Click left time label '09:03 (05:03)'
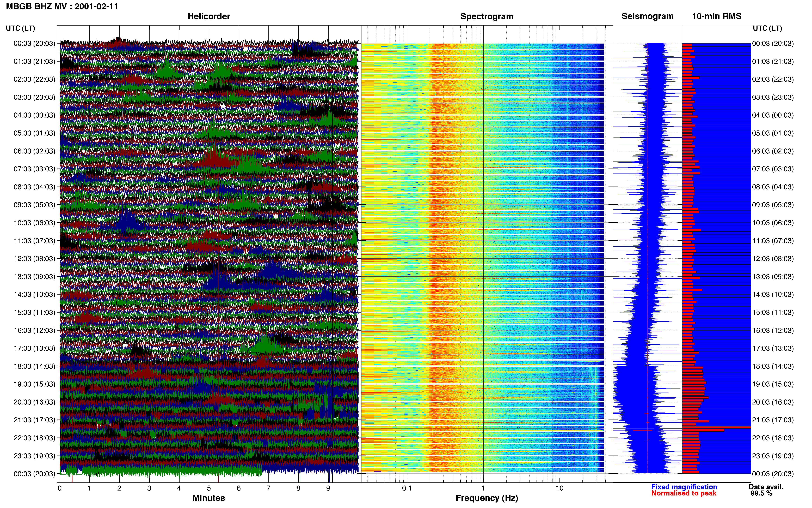Screen dimensions: 812x508 click(x=34, y=205)
